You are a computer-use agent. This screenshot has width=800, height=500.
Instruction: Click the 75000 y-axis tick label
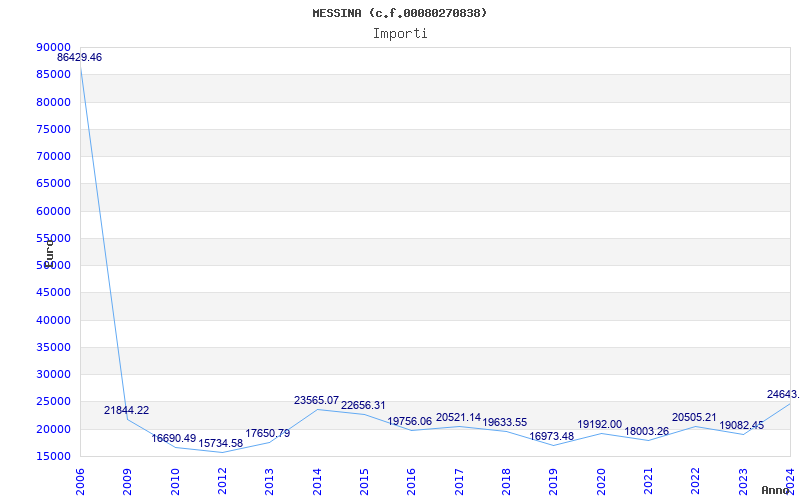click(54, 129)
